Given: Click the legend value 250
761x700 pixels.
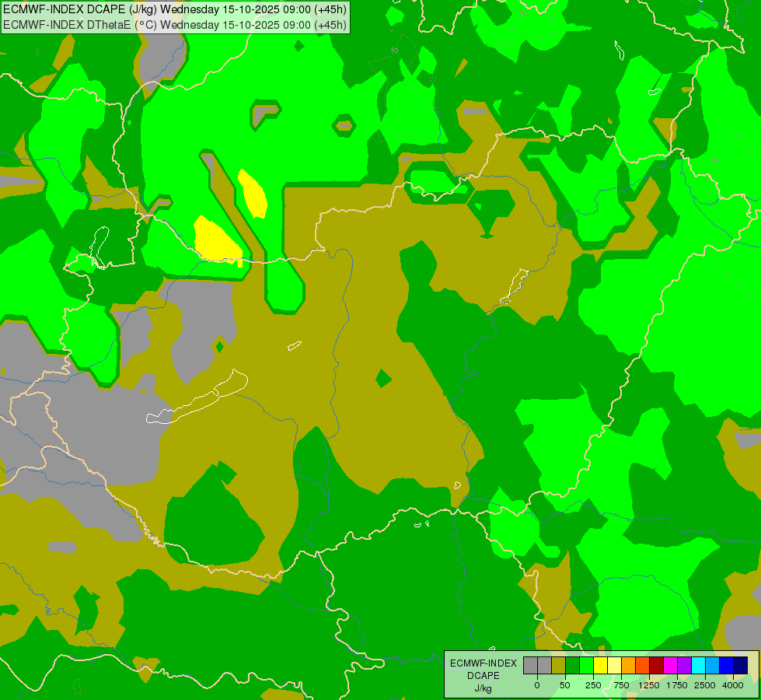Looking at the screenshot, I should [x=593, y=685].
